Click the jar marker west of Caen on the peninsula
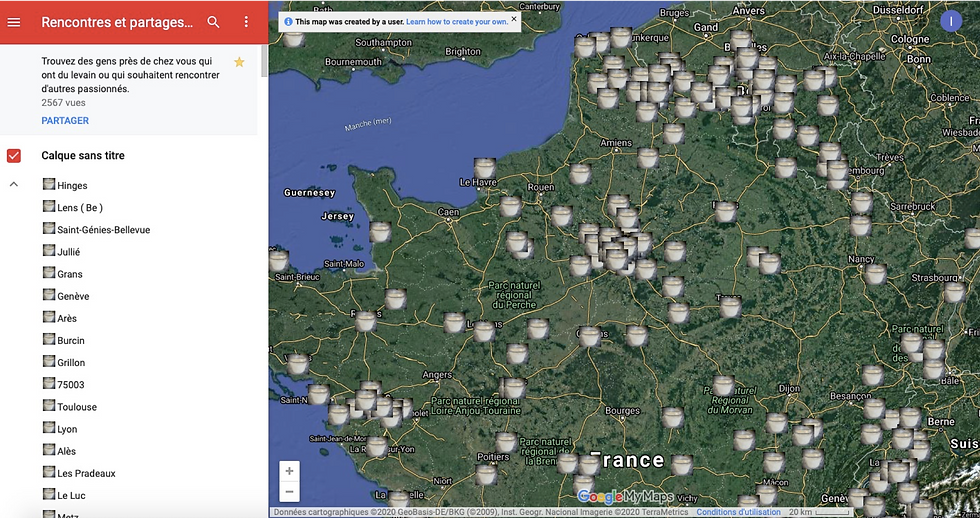980x518 pixels. (379, 232)
